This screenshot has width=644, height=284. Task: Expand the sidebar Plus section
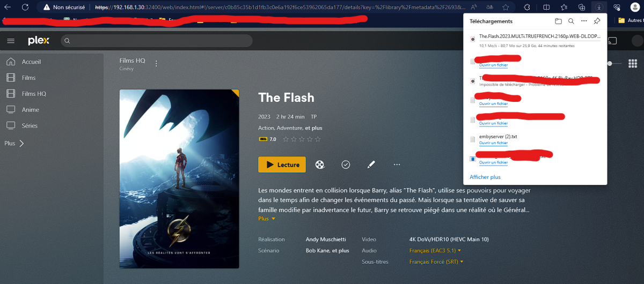click(14, 144)
